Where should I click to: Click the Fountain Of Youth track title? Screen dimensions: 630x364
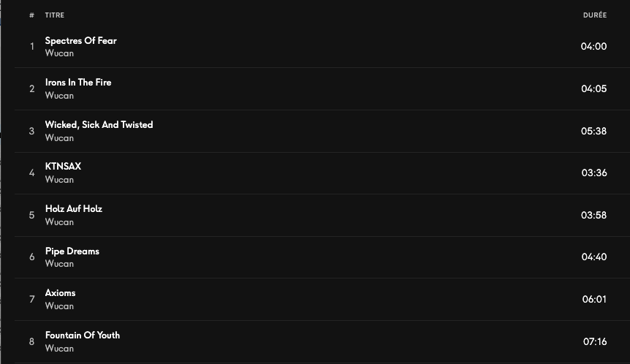pyautogui.click(x=82, y=335)
